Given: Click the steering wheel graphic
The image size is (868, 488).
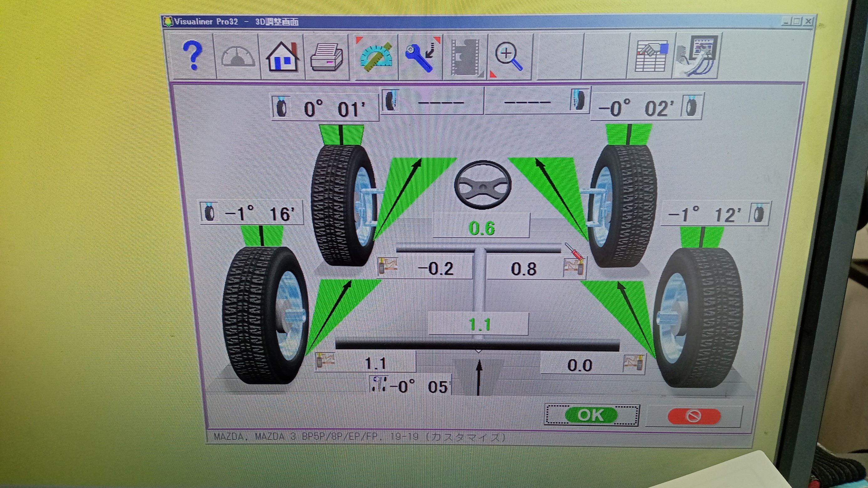Looking at the screenshot, I should (x=483, y=185).
